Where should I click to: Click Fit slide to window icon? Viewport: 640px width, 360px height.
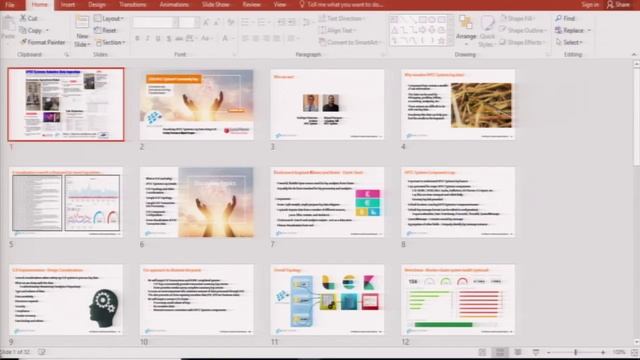(635, 352)
